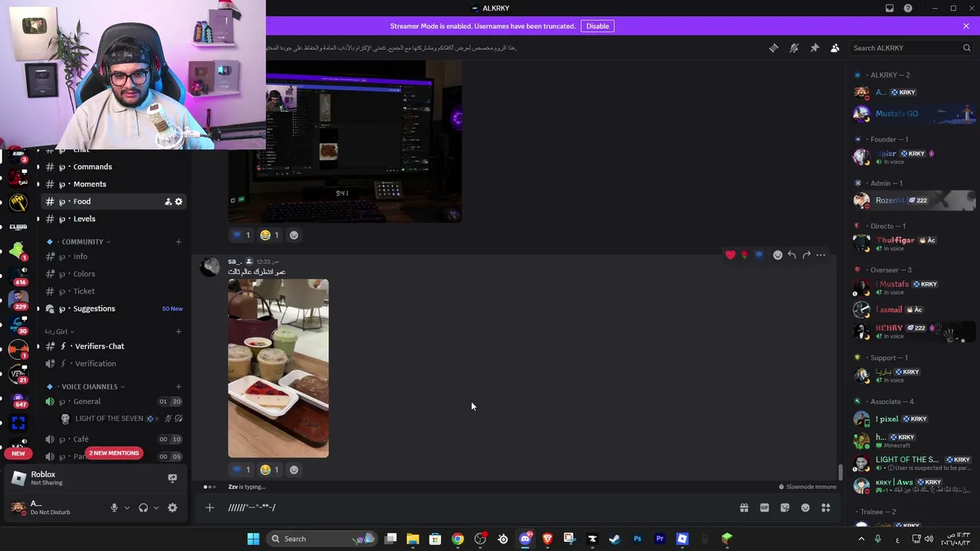Viewport: 980px width, 551px height.
Task: Toggle laughing emoji reaction under desk image
Action: coord(269,235)
